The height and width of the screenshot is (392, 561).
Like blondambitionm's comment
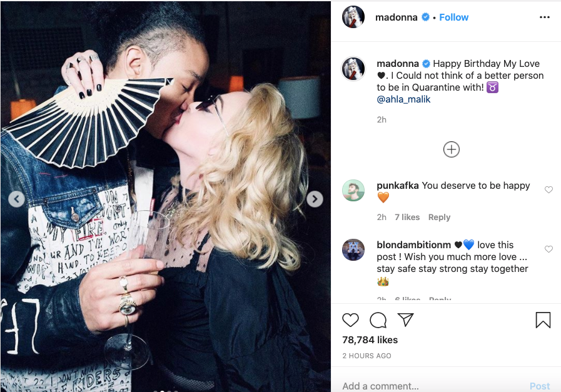tap(548, 249)
